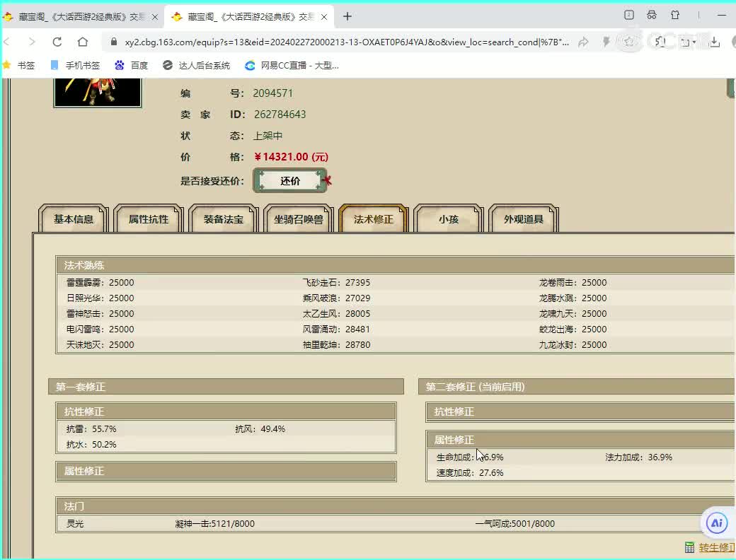Image resolution: width=736 pixels, height=560 pixels.
Task: Open the 手机书签 bookmark
Action: point(76,65)
